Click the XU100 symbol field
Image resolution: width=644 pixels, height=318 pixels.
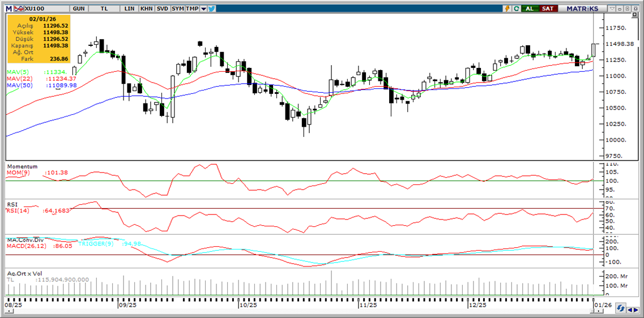35,8
